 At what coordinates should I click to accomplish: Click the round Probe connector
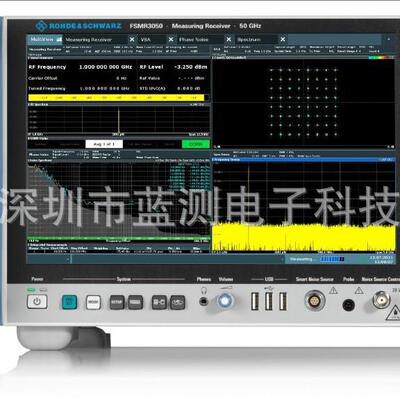349,305
